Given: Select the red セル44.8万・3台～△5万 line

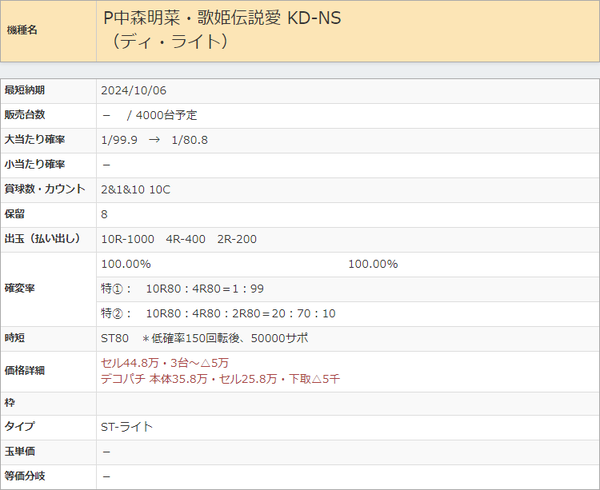Looking at the screenshot, I should (x=165, y=363).
